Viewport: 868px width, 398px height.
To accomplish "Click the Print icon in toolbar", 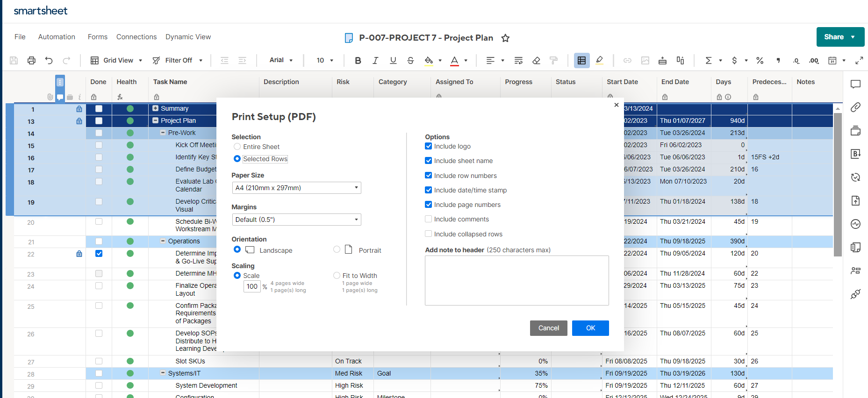I will click(x=31, y=60).
